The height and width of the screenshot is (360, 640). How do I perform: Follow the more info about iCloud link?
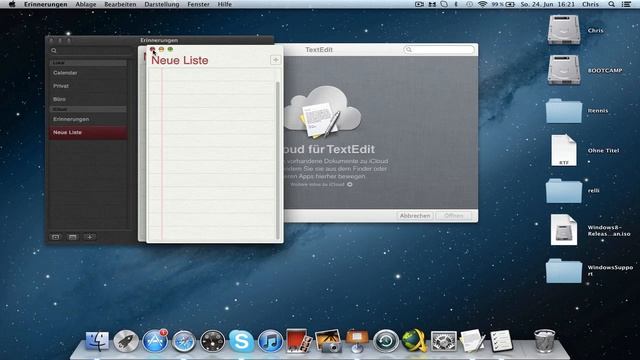pos(321,184)
